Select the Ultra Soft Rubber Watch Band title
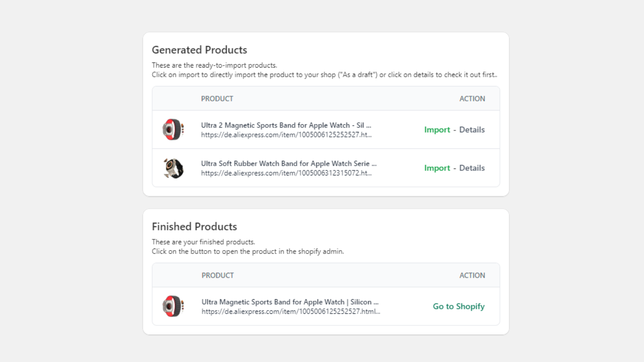Screen dimensions: 644x362 pos(289,164)
